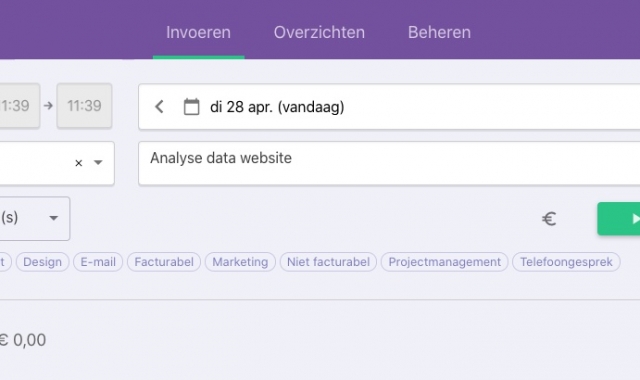Viewport: 640px width, 380px height.
Task: Select the Marketing tag chip
Action: point(240,262)
